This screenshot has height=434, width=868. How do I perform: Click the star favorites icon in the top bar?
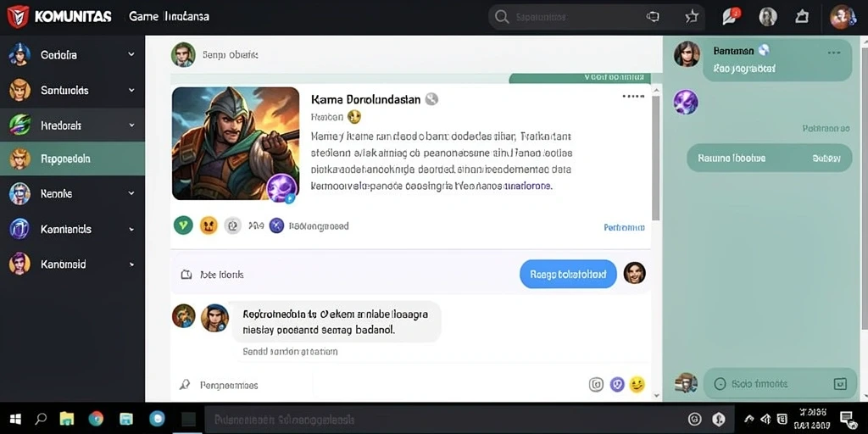coord(692,17)
